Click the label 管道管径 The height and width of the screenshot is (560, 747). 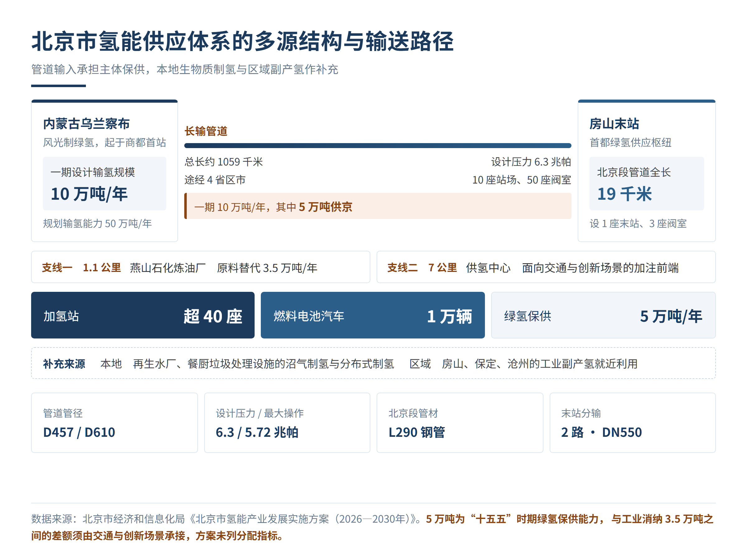click(x=63, y=413)
